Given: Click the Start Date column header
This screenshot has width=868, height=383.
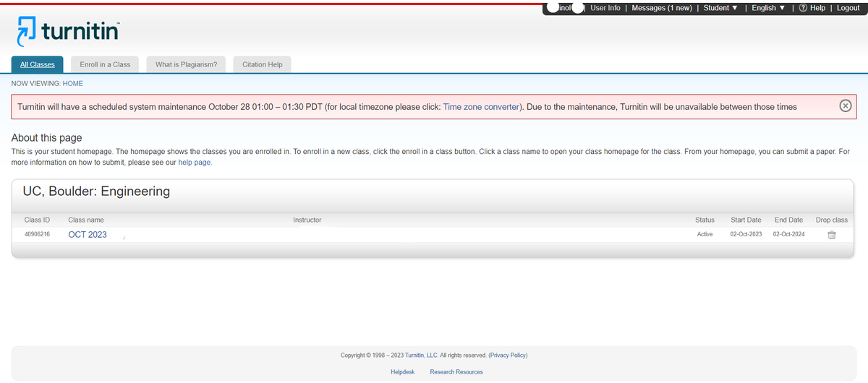Looking at the screenshot, I should pos(746,220).
